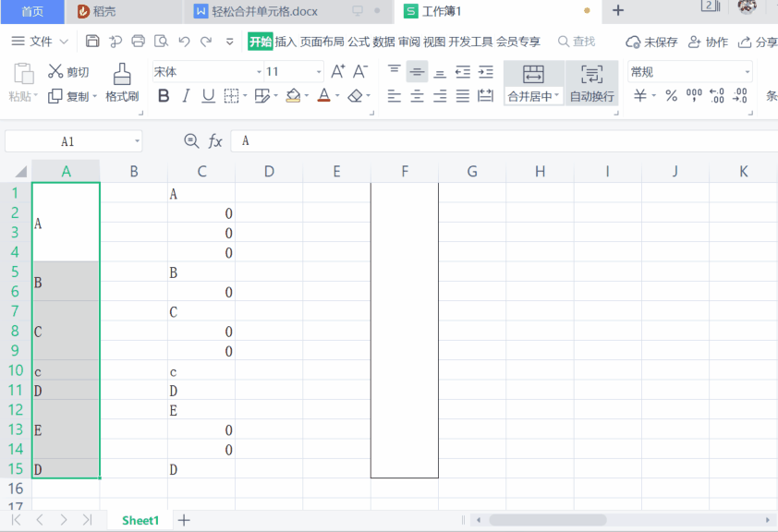The height and width of the screenshot is (532, 778).
Task: Click the print icon in quick toolbar
Action: [x=139, y=42]
